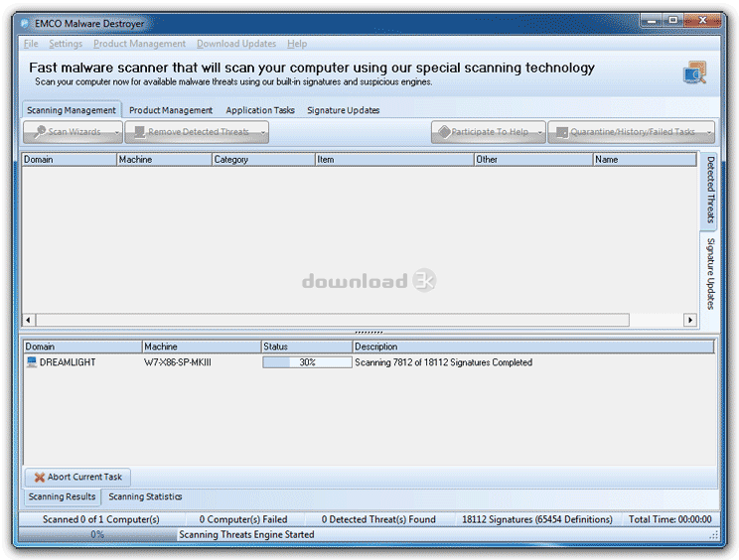Click the horizontal scrollbar thumb in threats list

click(333, 320)
